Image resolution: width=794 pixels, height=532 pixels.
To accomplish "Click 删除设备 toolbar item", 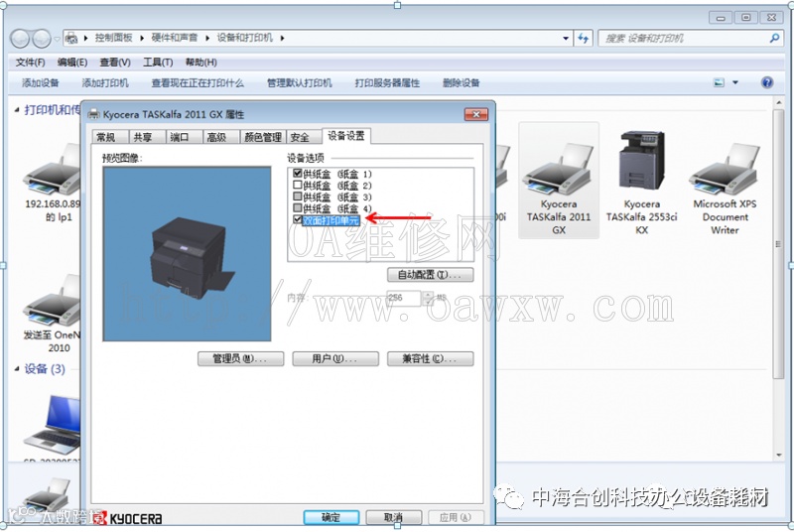I will (x=461, y=83).
